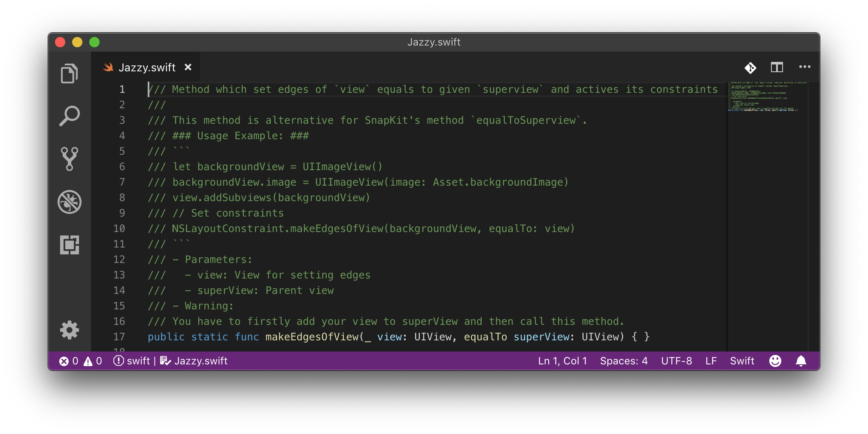Click 'equalTo' label on line 17
868x434 pixels.
click(486, 337)
